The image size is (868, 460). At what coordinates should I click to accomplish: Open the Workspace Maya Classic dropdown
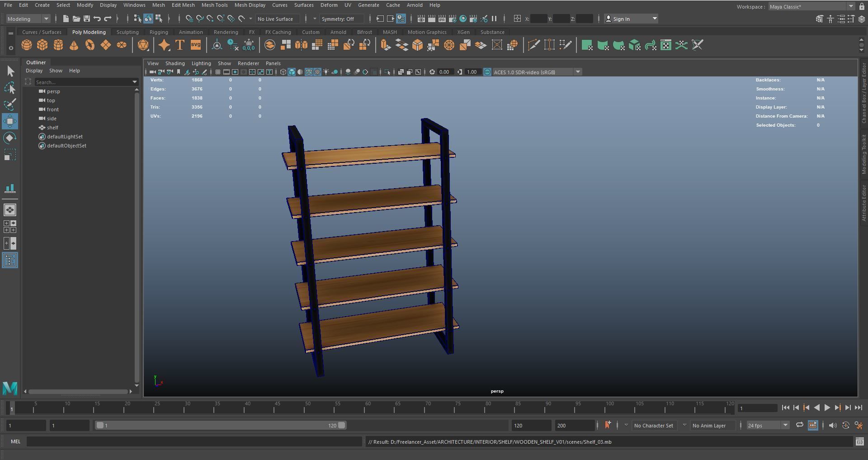[811, 6]
